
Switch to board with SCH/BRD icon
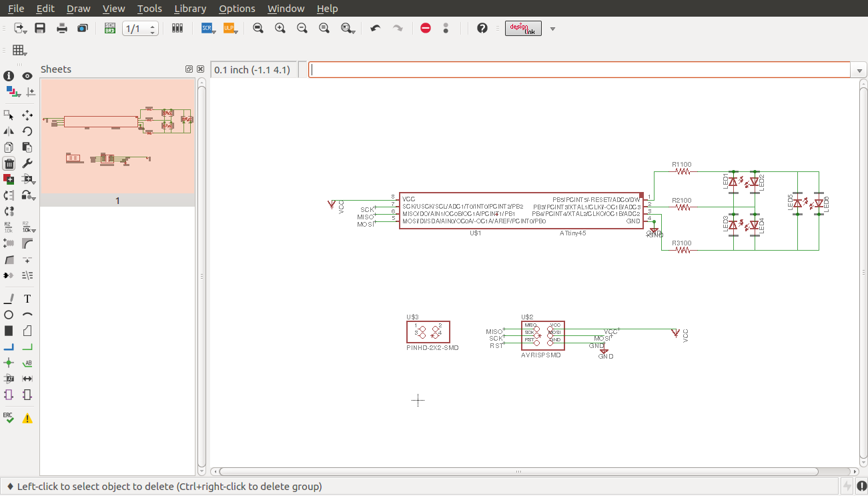pyautogui.click(x=110, y=28)
